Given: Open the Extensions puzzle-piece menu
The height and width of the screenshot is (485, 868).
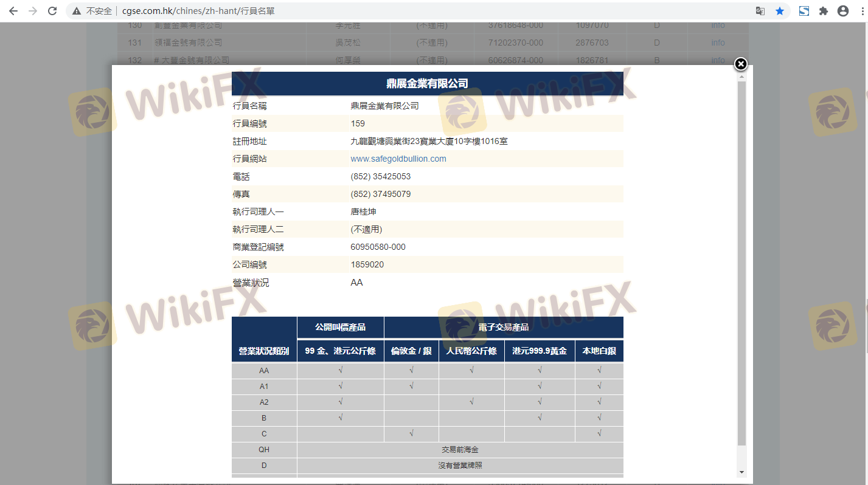Looking at the screenshot, I should [824, 11].
